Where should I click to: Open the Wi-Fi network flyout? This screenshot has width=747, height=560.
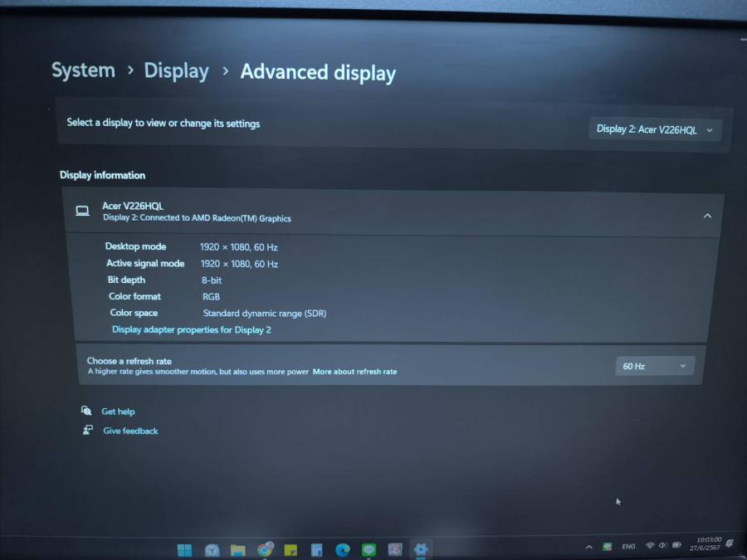point(649,545)
